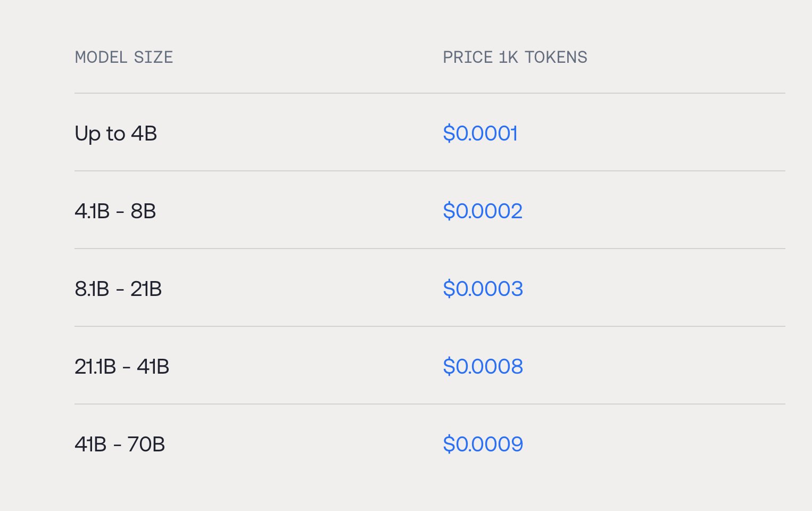Click the divider line under the header row

tap(430, 93)
